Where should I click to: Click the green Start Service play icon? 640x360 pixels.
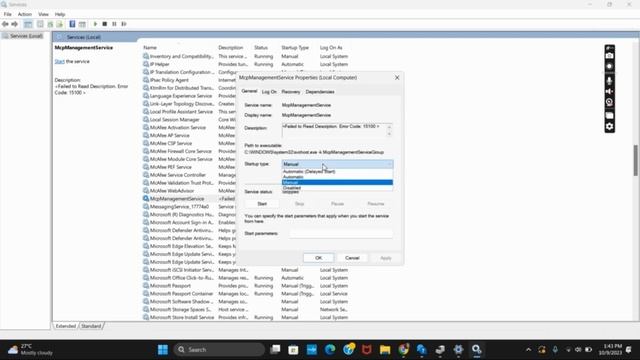click(x=95, y=24)
